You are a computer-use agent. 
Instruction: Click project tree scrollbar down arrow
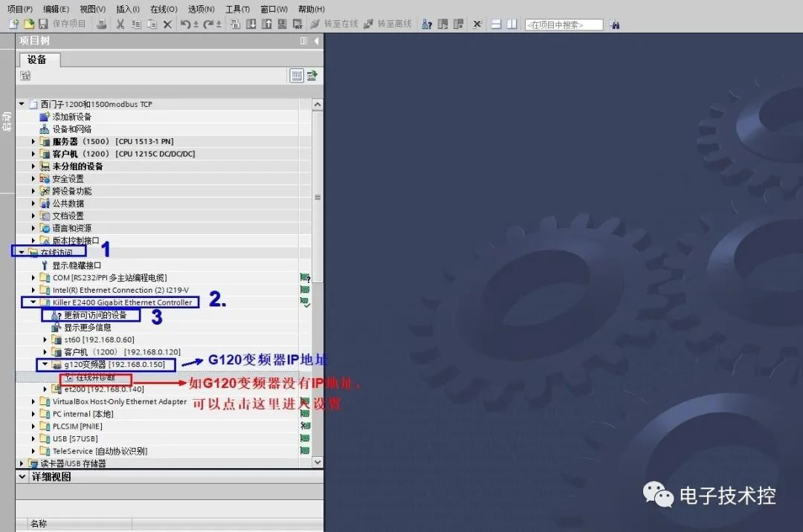click(317, 462)
